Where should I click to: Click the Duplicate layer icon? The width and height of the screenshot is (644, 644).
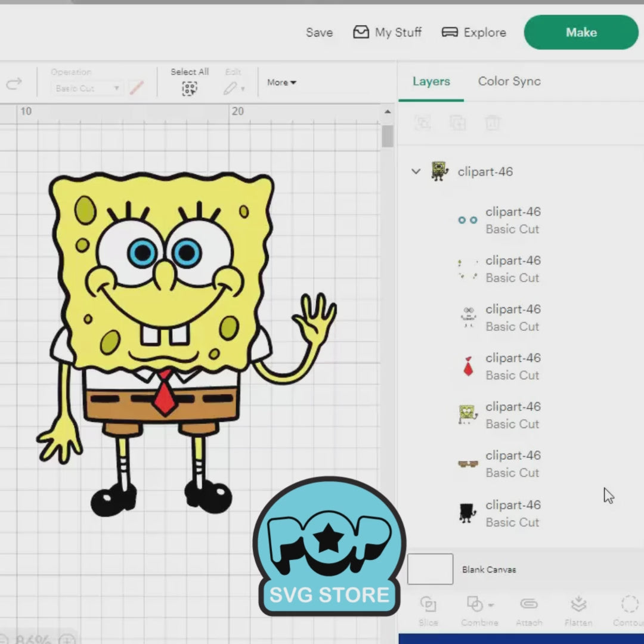pyautogui.click(x=457, y=123)
